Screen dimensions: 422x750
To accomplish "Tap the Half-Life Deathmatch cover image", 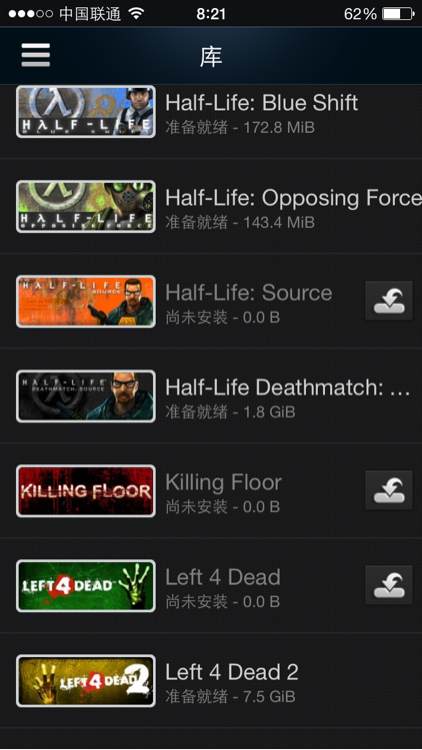I will [x=86, y=396].
